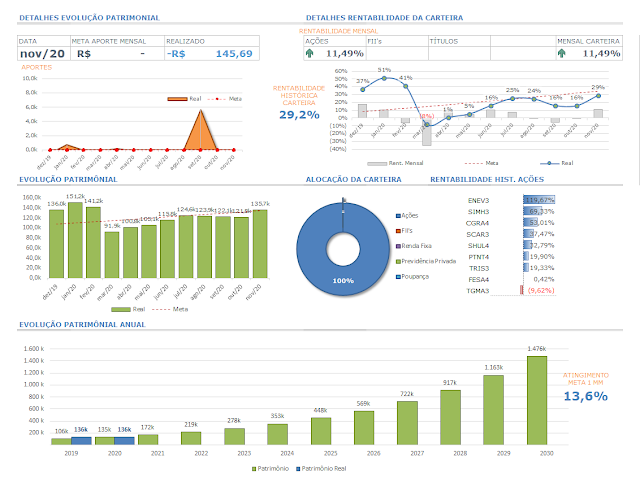Click the 2029 bar labeled 1.163k
640x478 pixels.
pyautogui.click(x=493, y=410)
